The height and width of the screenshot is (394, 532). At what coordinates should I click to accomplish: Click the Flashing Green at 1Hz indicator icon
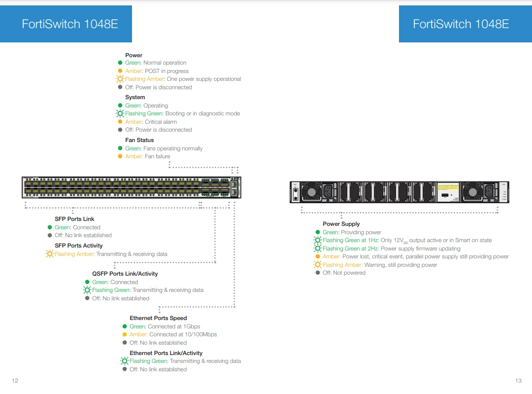318,240
